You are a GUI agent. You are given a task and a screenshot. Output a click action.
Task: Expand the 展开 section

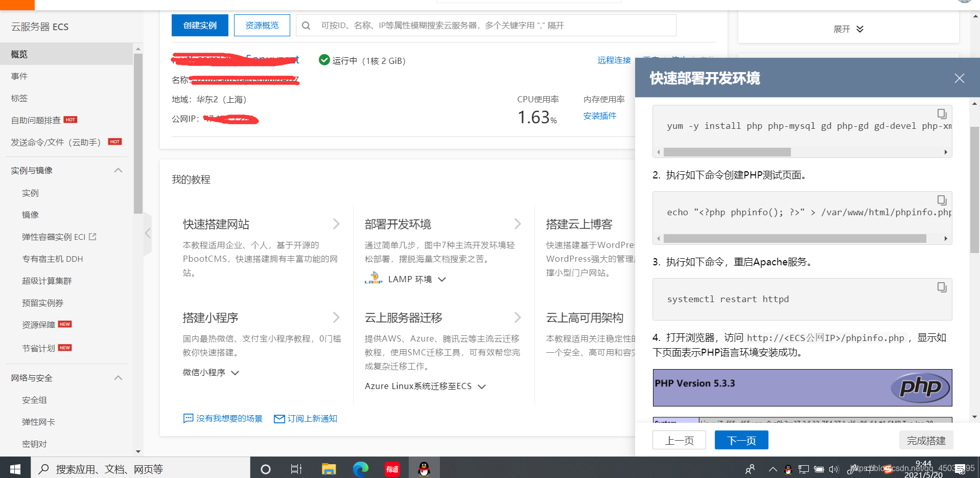(x=848, y=29)
